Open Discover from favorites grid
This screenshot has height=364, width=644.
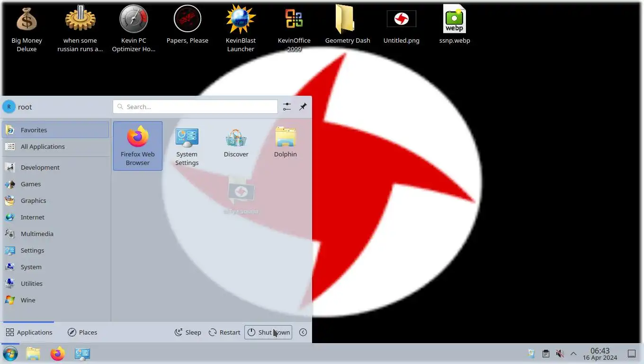[x=236, y=142]
